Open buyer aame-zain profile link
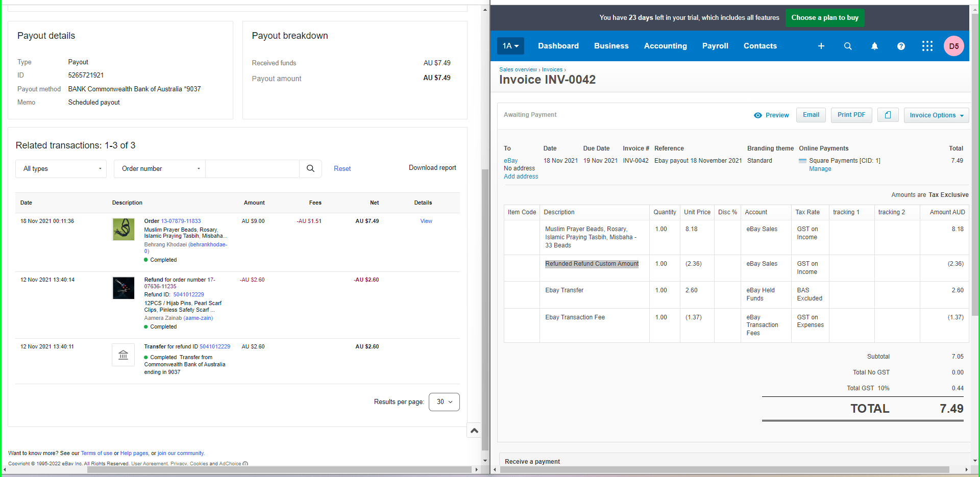This screenshot has height=477, width=980. (198, 318)
